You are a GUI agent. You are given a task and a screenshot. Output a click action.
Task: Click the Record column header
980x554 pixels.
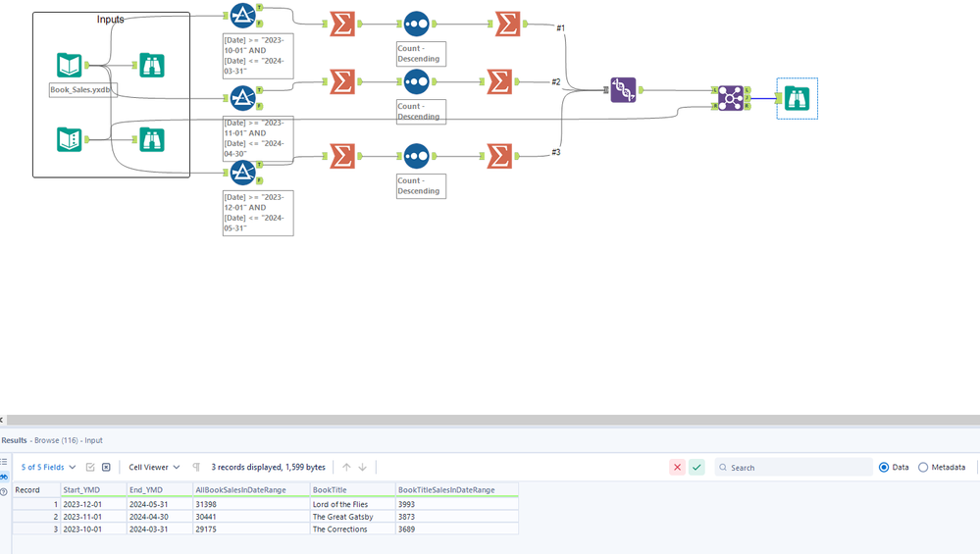(x=36, y=490)
